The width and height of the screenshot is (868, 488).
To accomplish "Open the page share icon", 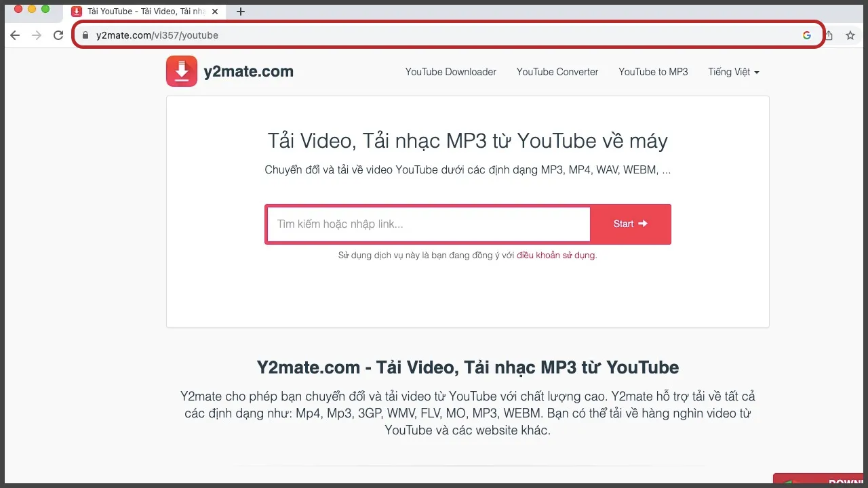I will pos(828,35).
